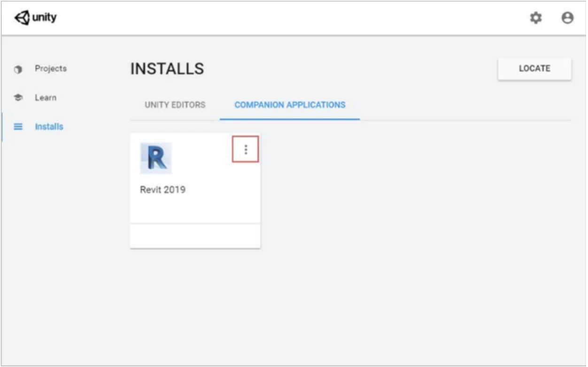Select the Learn graduation cap icon
The height and width of the screenshot is (367, 588).
18,98
